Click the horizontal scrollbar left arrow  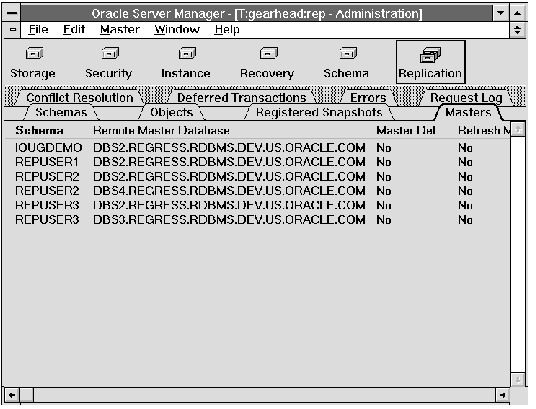12,395
